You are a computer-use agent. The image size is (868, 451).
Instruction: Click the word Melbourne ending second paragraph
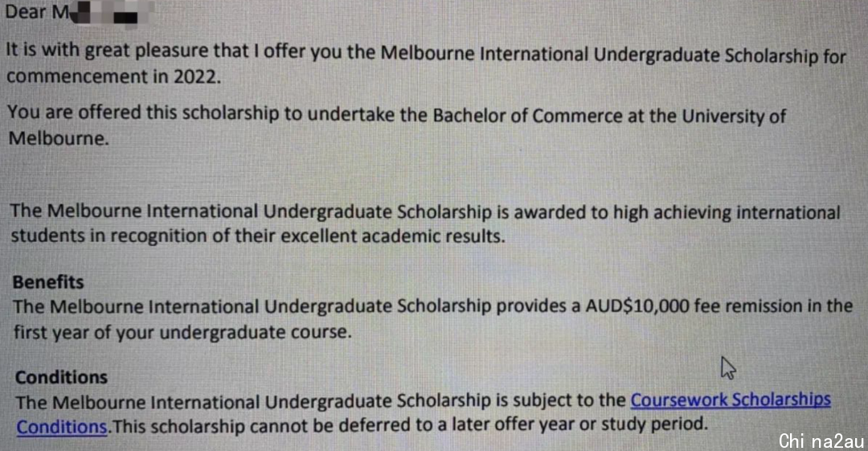tap(58, 138)
